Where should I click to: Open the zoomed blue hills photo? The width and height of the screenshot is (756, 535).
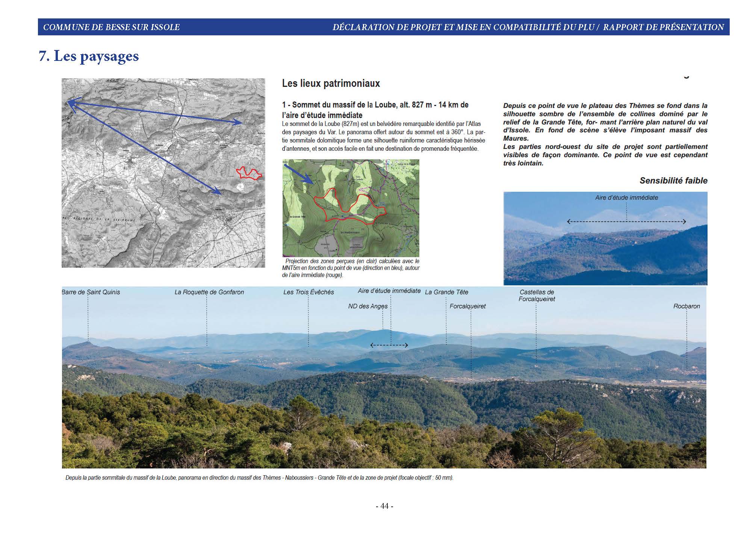pyautogui.click(x=605, y=238)
